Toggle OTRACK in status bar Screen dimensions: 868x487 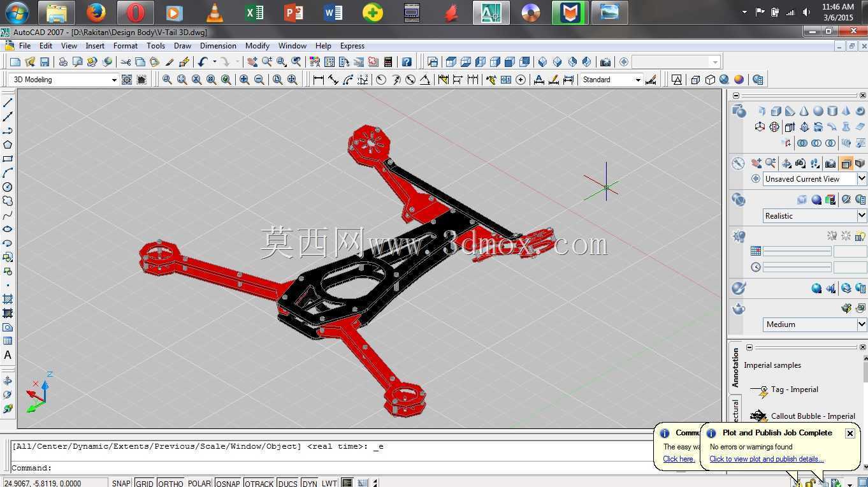(259, 483)
